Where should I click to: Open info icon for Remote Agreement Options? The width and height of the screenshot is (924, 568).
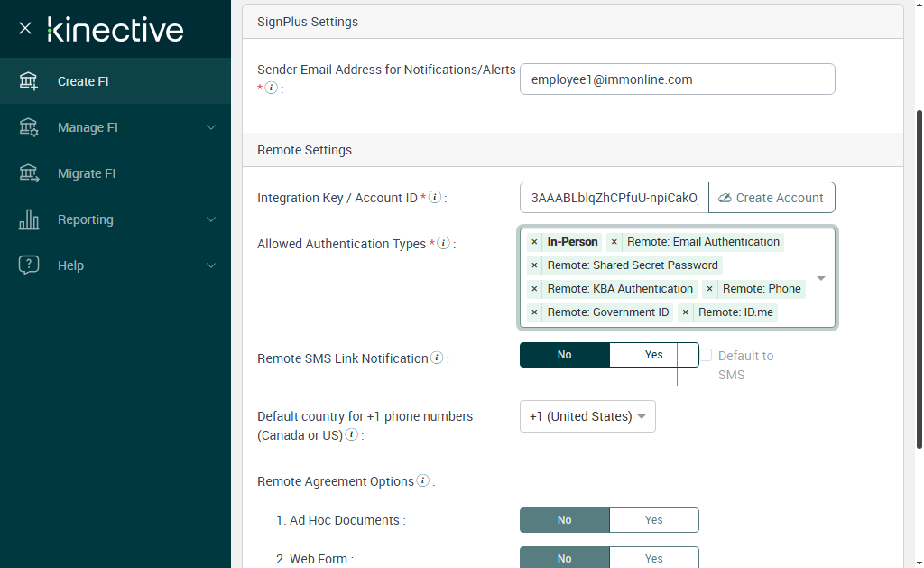click(x=422, y=480)
